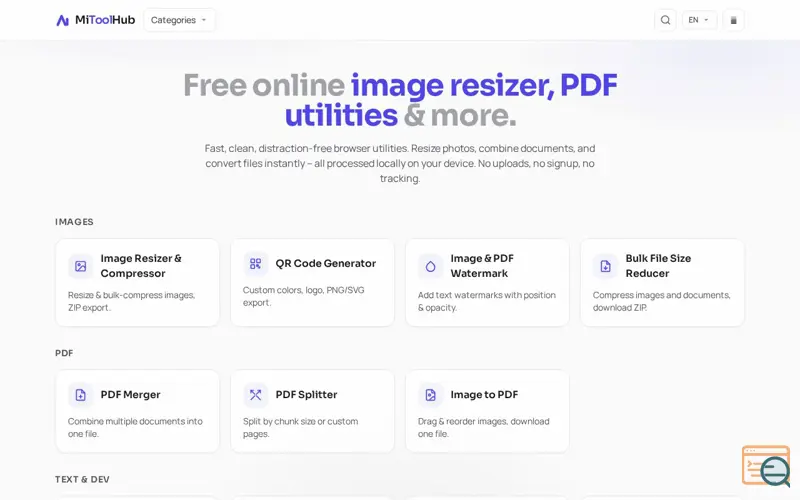Click the QR Code Generator icon

coord(256,264)
